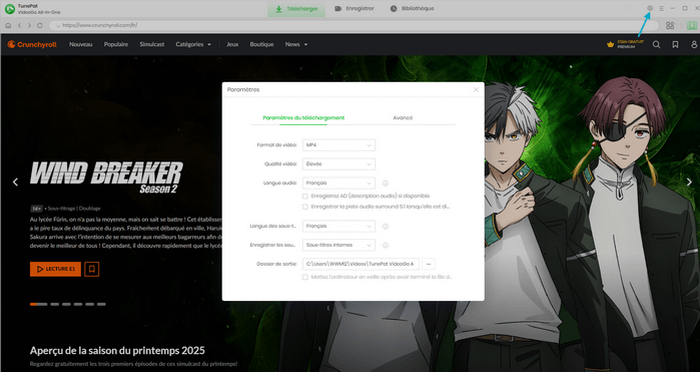Click the Paramètres dialog title text

point(243,90)
